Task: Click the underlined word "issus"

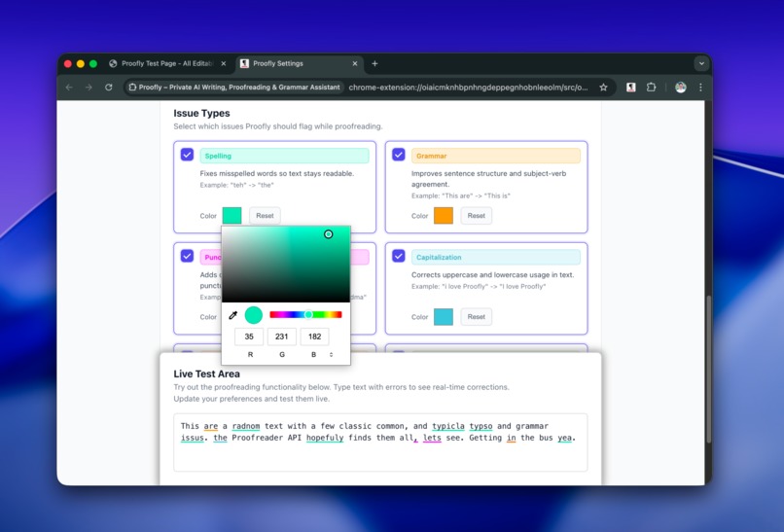Action: (192, 438)
